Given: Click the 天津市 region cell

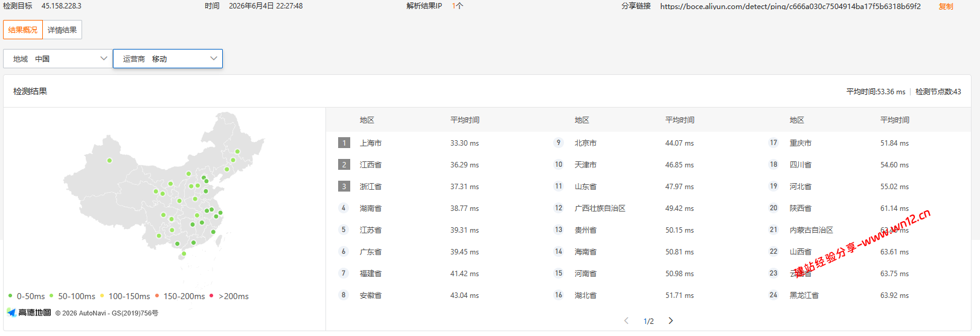Looking at the screenshot, I should point(586,165).
